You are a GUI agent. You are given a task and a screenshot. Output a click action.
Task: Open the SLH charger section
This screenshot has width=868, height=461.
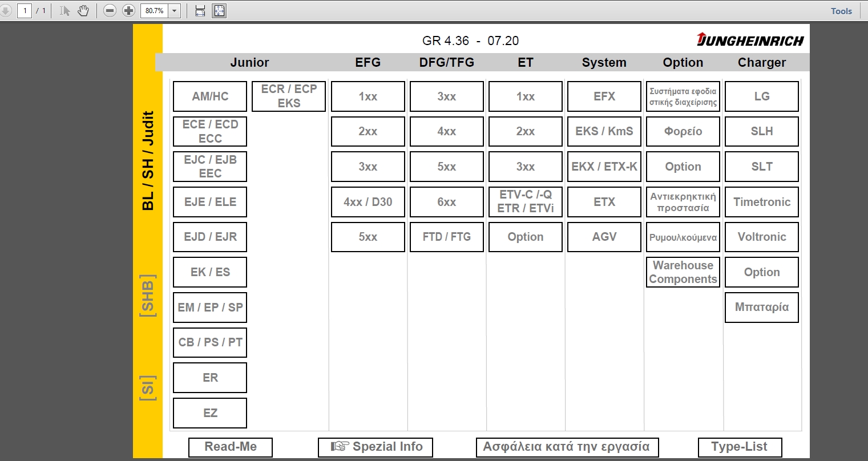762,131
